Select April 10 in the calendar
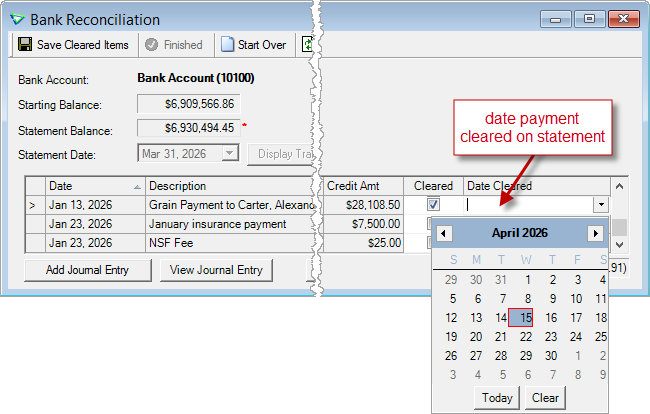This screenshot has height=414, width=650. 576,299
